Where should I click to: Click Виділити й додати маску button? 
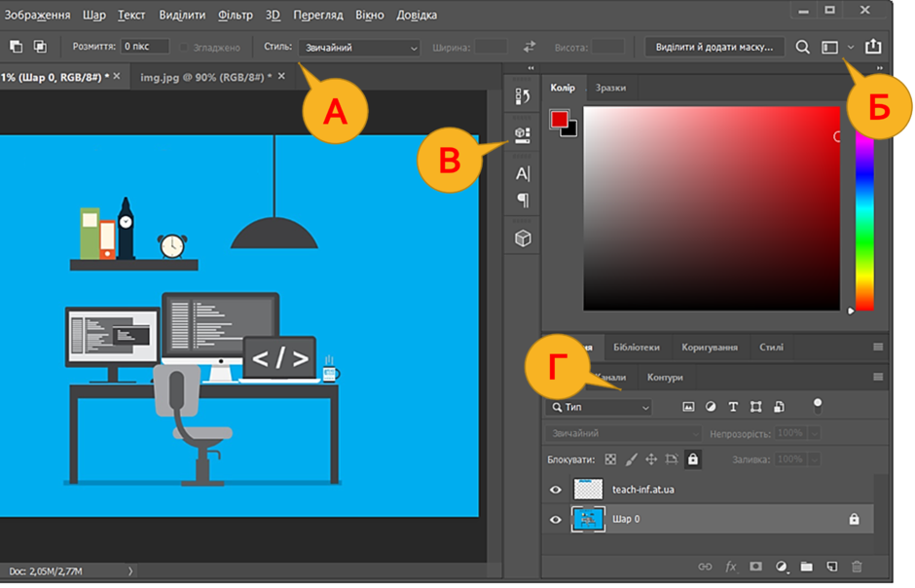(x=714, y=48)
